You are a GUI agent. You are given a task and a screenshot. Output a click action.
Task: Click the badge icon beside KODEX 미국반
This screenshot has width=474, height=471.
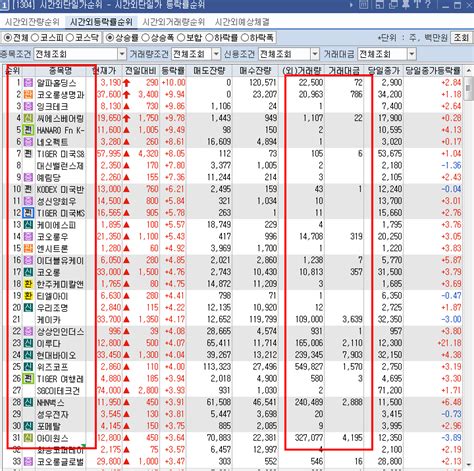point(28,189)
